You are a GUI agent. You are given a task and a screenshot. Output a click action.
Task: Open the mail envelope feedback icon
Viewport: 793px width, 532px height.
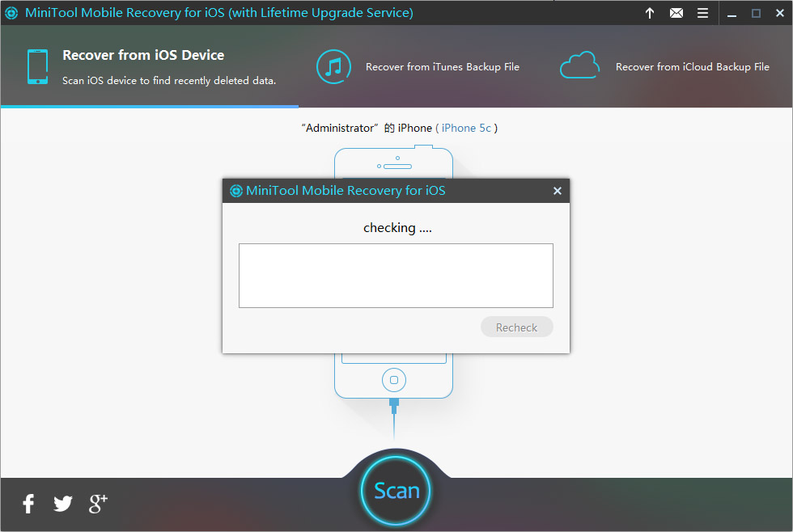[676, 13]
